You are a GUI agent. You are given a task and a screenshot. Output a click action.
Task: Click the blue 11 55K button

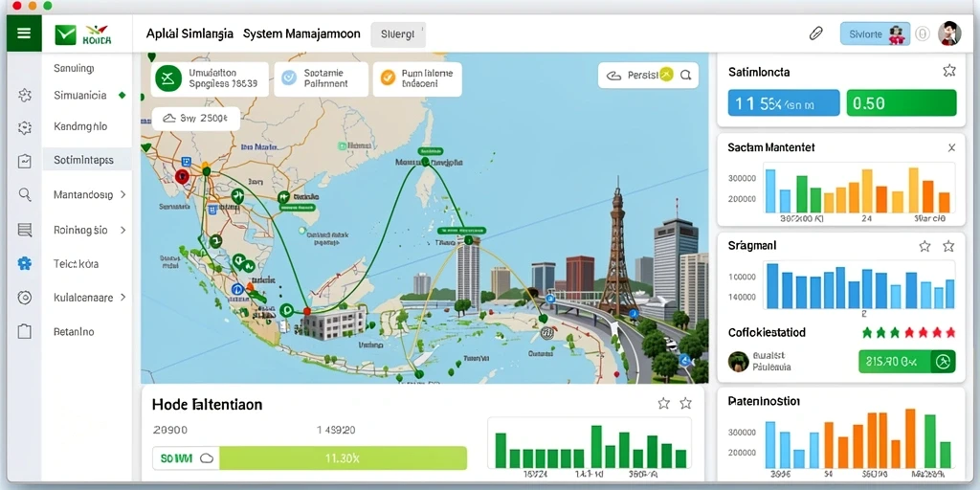pyautogui.click(x=784, y=103)
